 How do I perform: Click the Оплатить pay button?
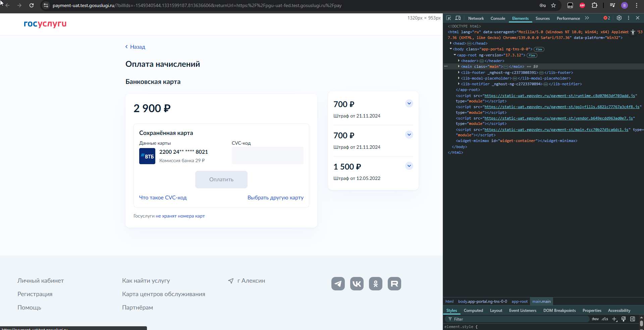221,180
